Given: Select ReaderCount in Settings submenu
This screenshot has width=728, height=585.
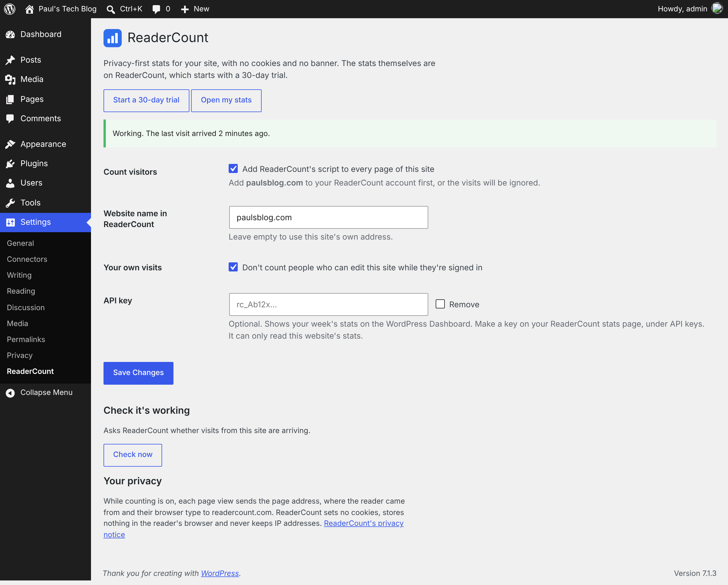Looking at the screenshot, I should click(30, 371).
